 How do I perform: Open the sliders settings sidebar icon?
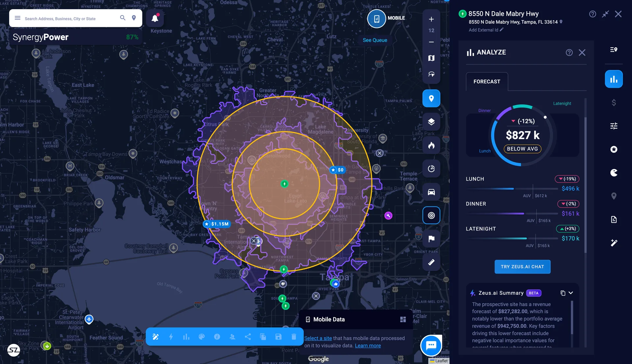pyautogui.click(x=614, y=126)
